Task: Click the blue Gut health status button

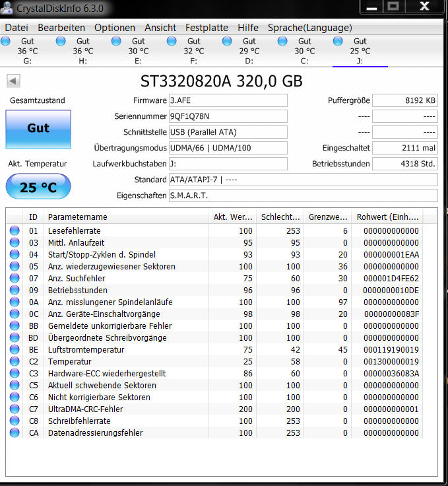Action: coord(38,129)
